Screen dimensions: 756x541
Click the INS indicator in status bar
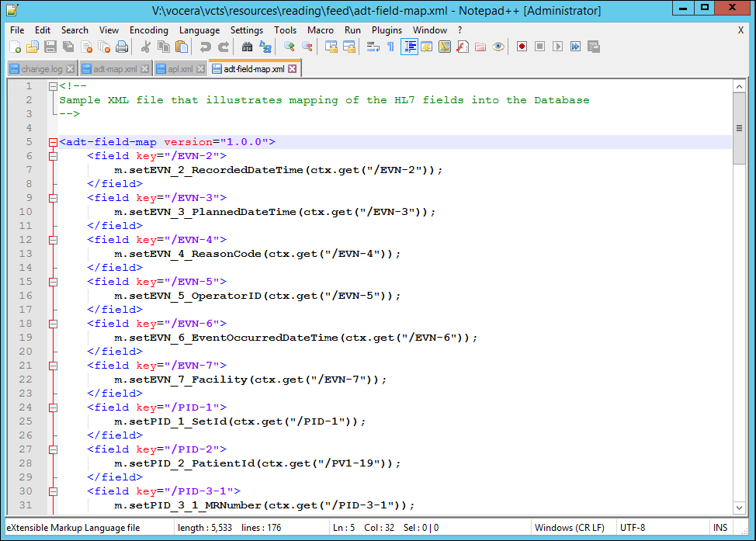[720, 528]
